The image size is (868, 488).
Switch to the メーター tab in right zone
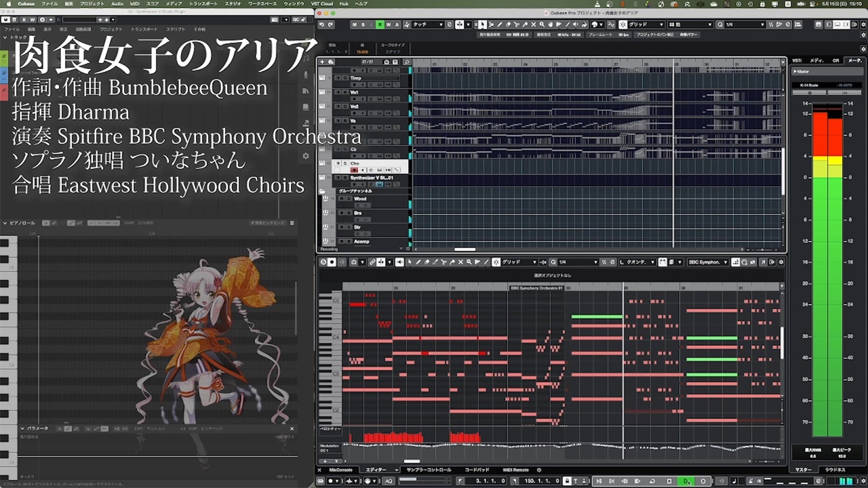point(854,60)
